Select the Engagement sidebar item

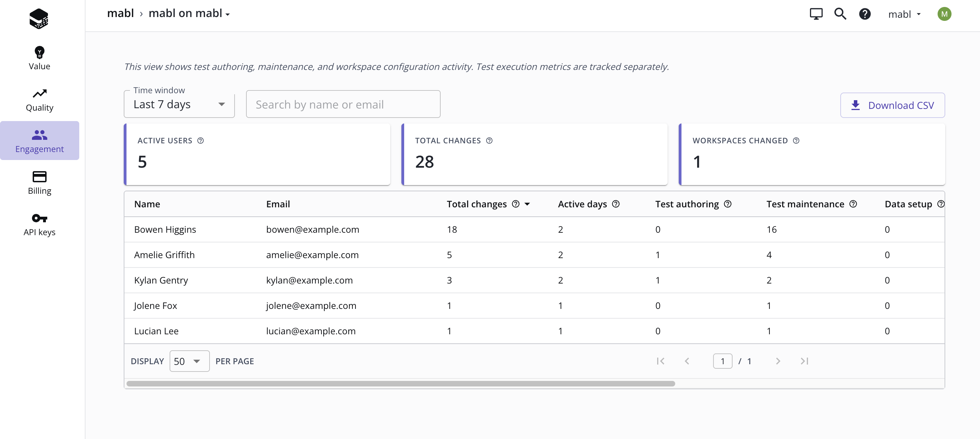[x=39, y=141]
